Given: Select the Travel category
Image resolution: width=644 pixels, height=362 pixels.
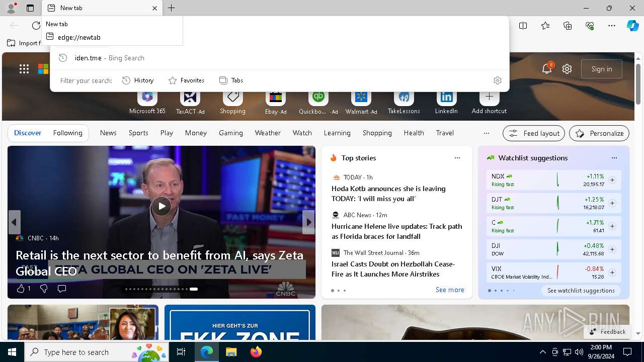Looking at the screenshot, I should pos(445,133).
